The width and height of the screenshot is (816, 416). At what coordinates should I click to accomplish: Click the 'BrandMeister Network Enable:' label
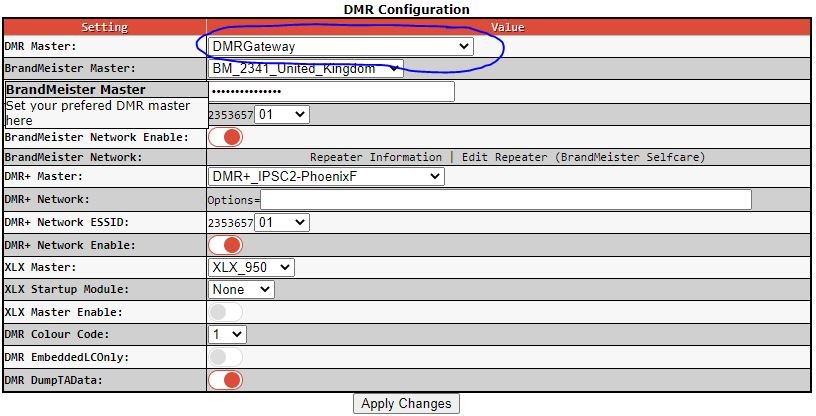[x=96, y=137]
